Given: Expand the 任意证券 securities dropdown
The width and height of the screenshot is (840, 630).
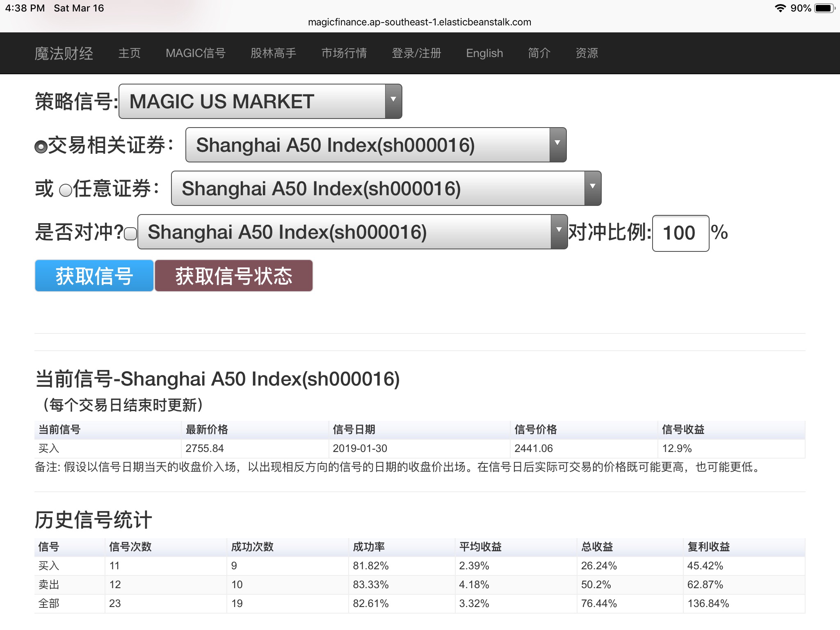Looking at the screenshot, I should coord(386,188).
